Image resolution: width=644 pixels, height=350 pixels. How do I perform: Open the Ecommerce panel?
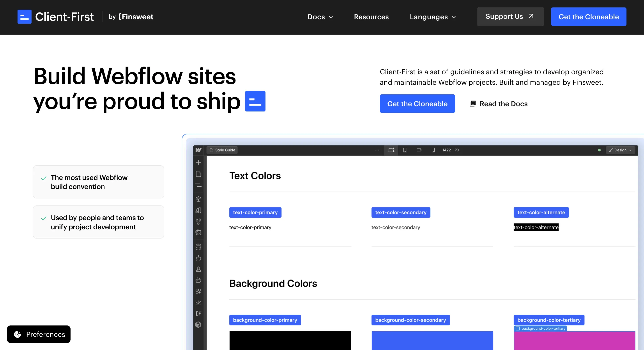198,280
